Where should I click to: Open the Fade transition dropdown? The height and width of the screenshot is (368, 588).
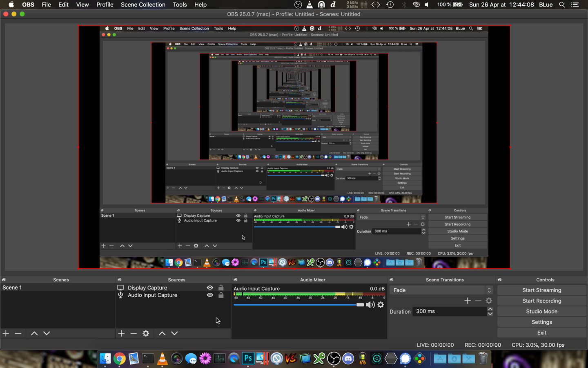coord(441,290)
